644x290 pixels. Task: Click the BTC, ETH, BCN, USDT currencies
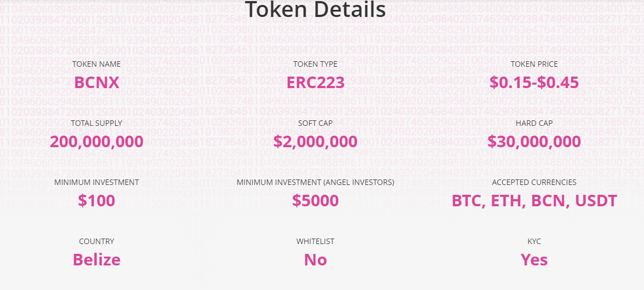[x=534, y=201]
